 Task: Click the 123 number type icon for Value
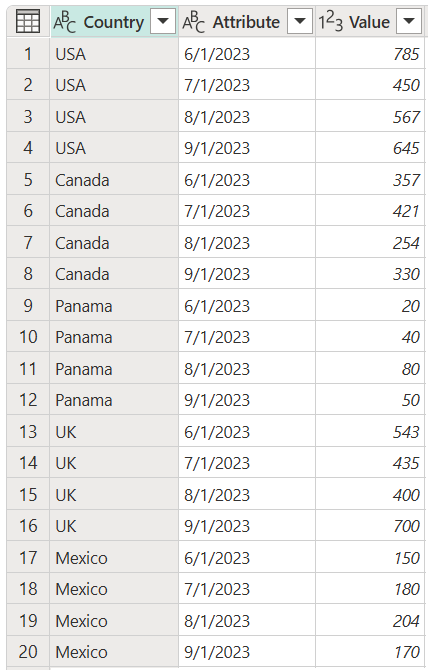pos(331,22)
